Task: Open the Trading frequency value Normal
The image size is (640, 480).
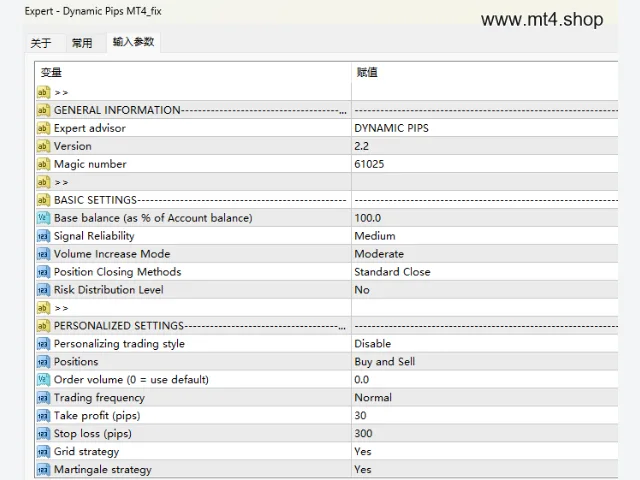Action: [373, 398]
